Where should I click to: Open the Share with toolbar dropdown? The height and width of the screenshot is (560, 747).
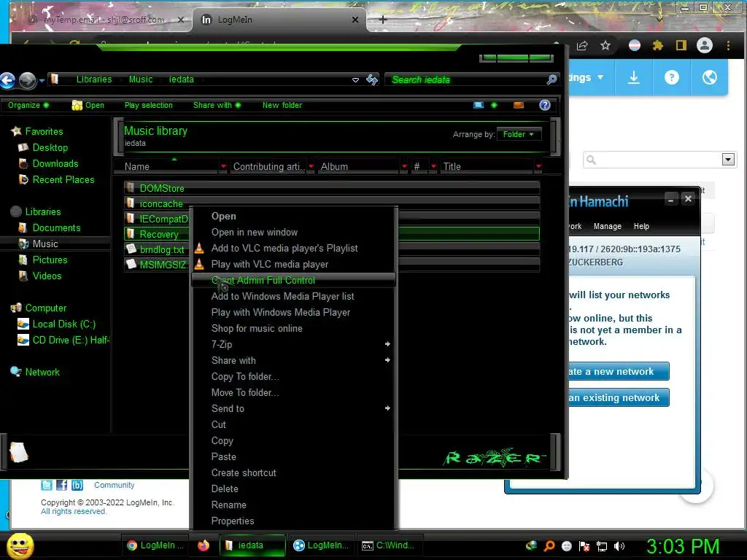[217, 105]
